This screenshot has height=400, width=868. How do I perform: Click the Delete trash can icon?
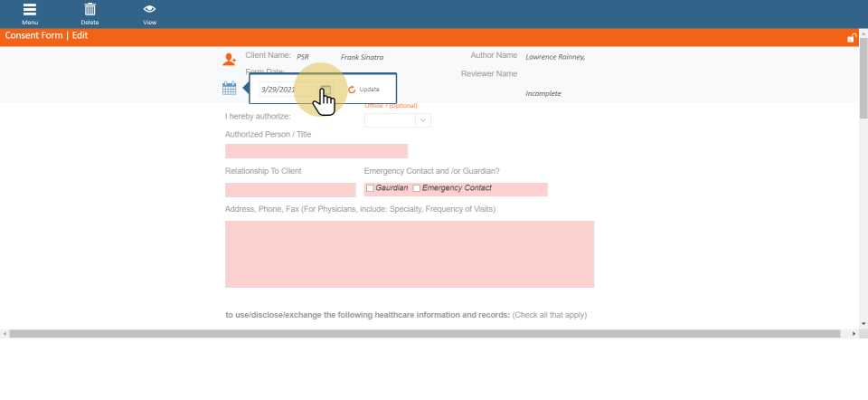(90, 10)
